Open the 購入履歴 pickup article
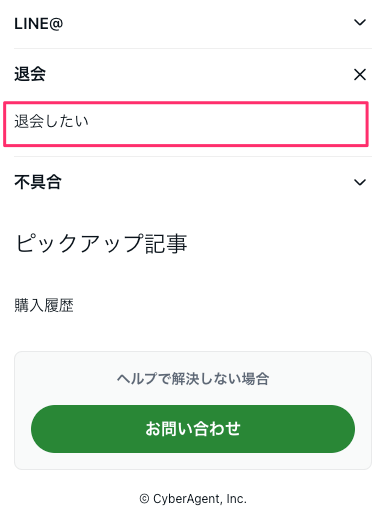This screenshot has height=514, width=385. coord(44,305)
